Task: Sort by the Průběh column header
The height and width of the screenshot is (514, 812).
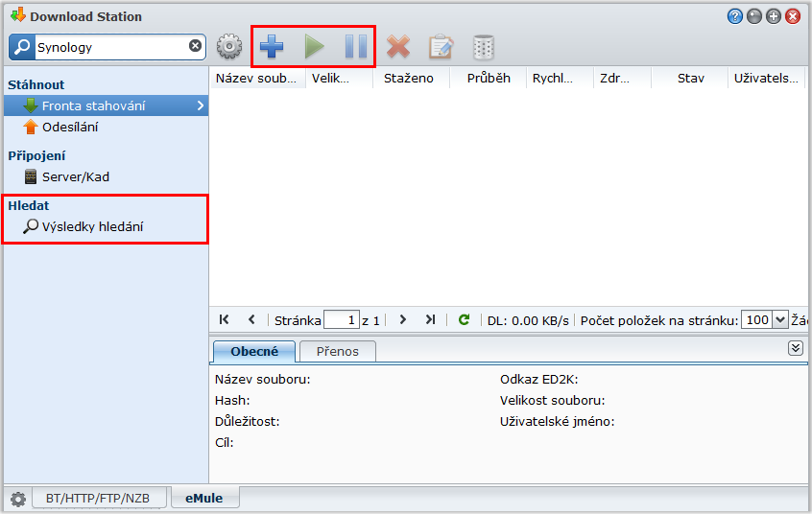Action: [489, 79]
